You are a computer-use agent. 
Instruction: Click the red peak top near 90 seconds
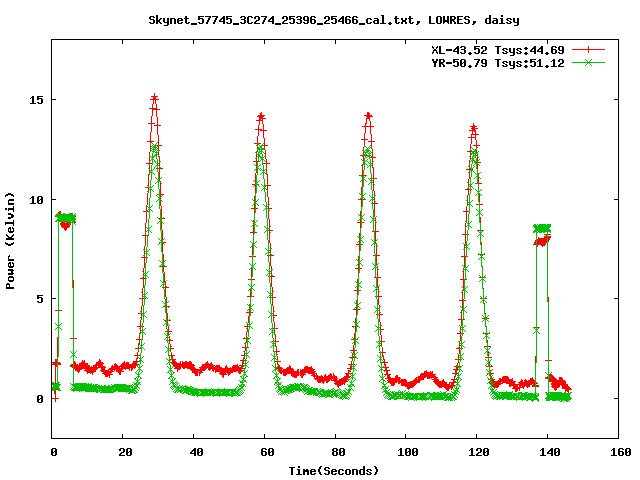click(368, 117)
